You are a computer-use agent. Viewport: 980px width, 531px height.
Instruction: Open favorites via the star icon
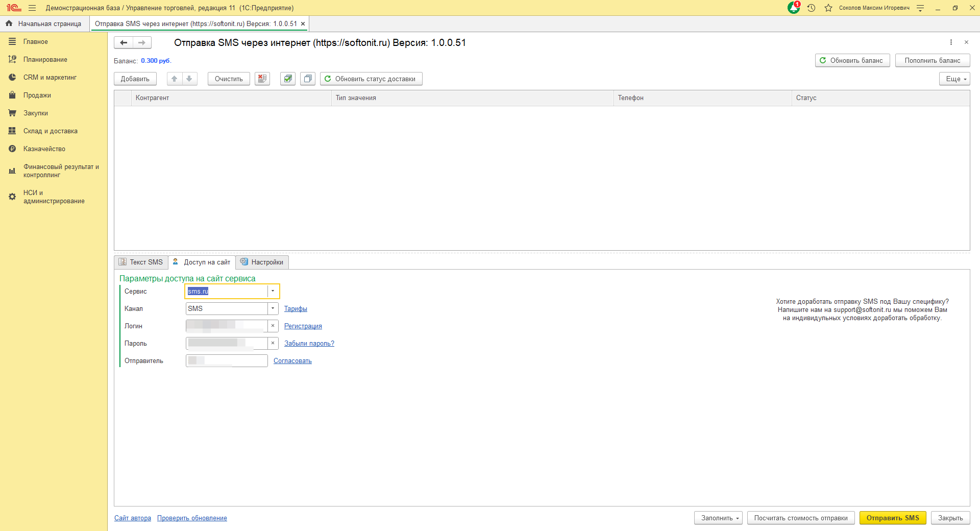tap(828, 8)
